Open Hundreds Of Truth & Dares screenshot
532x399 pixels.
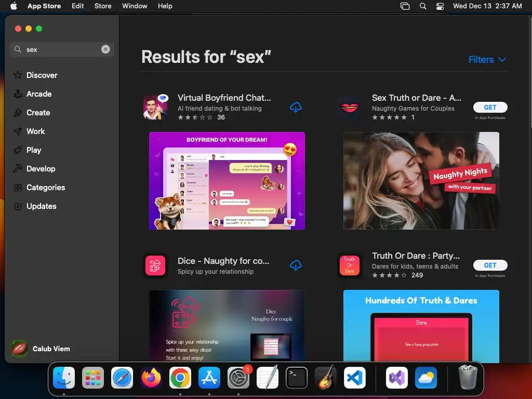pyautogui.click(x=421, y=326)
